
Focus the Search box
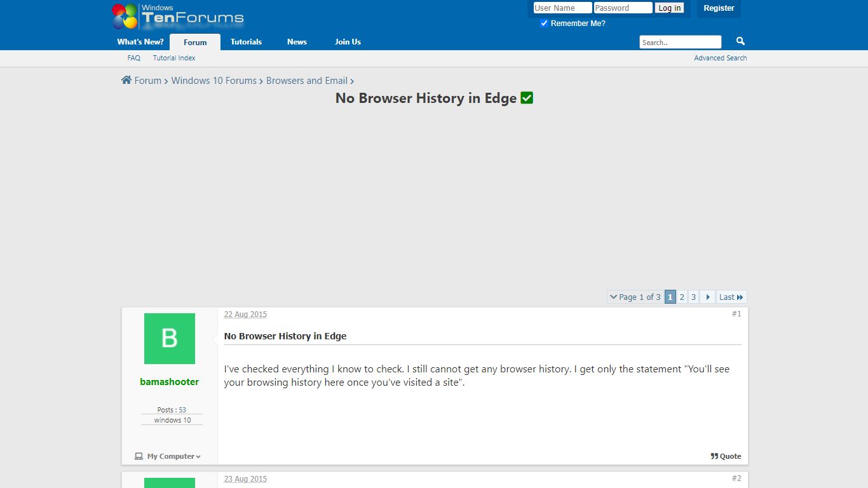pyautogui.click(x=681, y=43)
